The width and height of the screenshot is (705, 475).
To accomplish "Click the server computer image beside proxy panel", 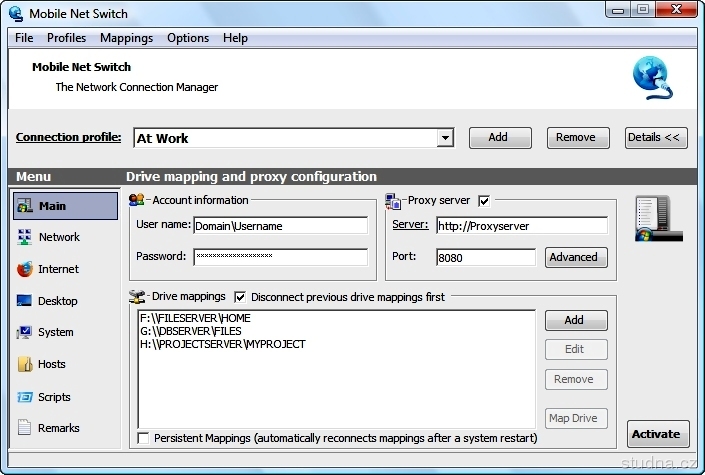I will tap(659, 219).
